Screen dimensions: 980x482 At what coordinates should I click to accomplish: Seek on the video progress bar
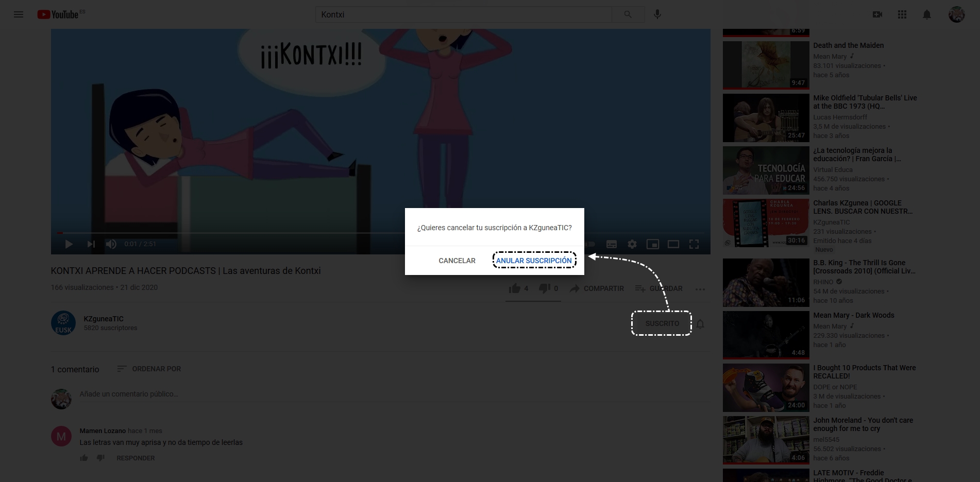[x=380, y=233]
